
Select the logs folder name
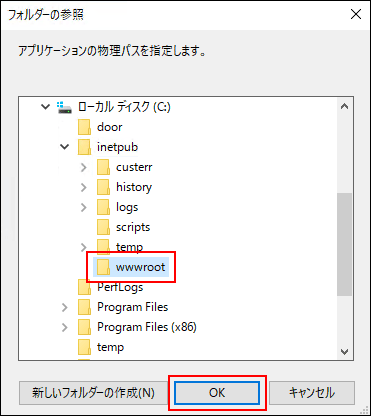point(127,207)
